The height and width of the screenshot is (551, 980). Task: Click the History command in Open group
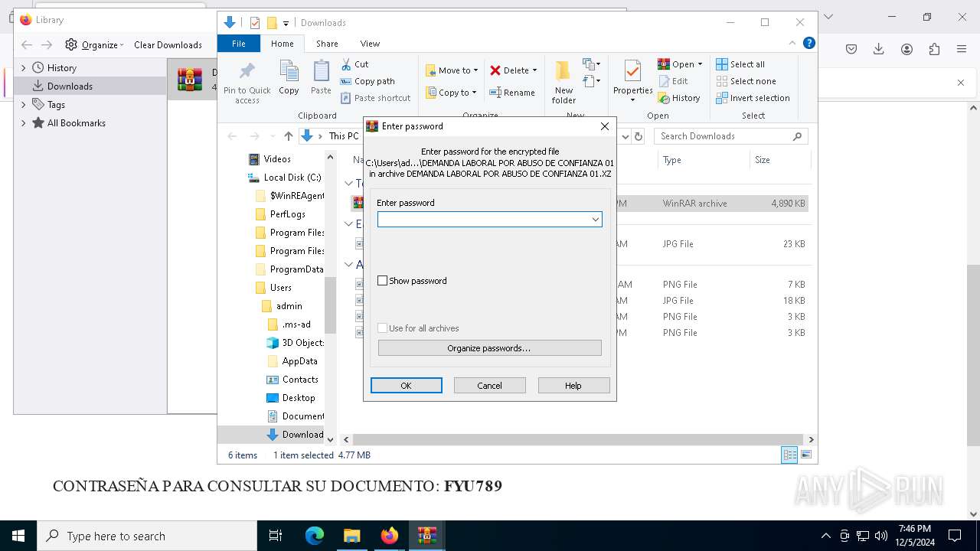pyautogui.click(x=678, y=98)
